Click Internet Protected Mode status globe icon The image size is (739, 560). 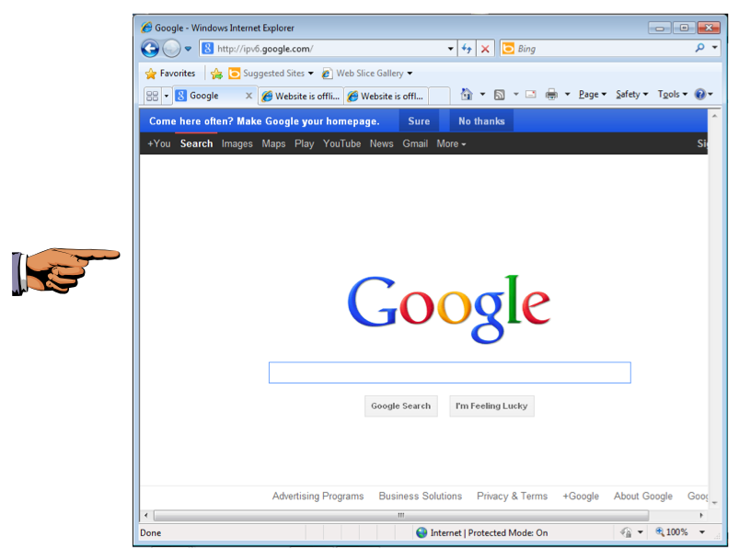pos(421,532)
